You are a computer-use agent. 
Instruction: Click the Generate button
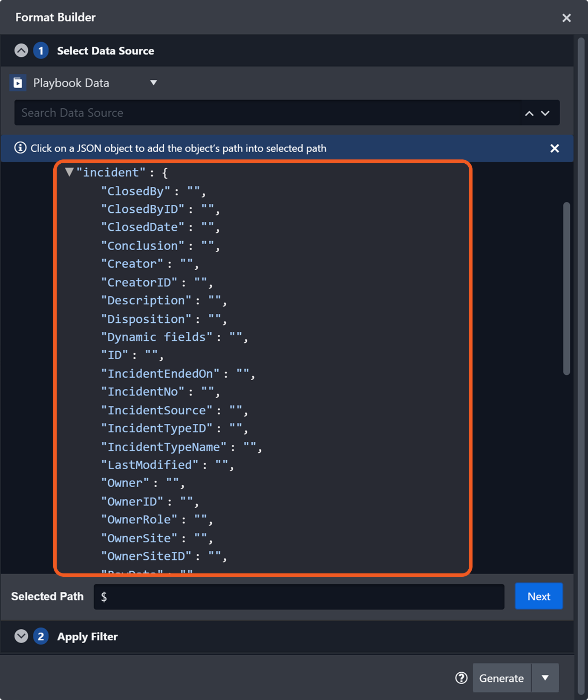(x=502, y=678)
